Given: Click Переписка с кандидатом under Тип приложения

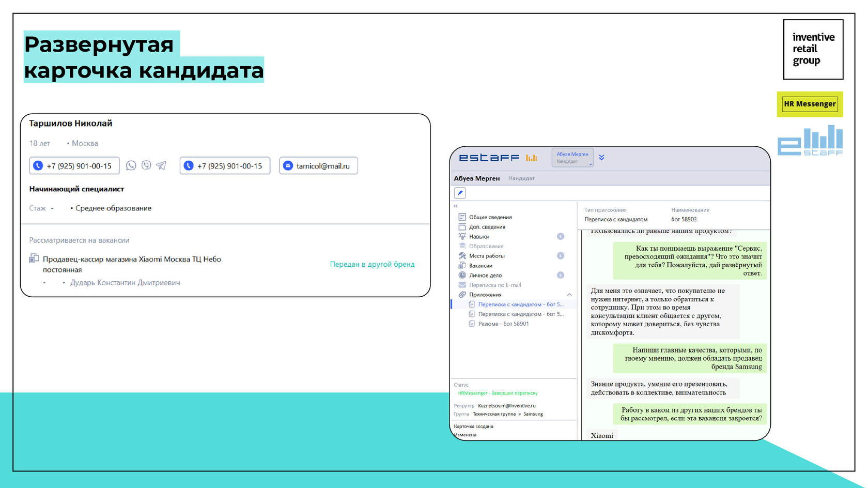Looking at the screenshot, I should (x=616, y=219).
